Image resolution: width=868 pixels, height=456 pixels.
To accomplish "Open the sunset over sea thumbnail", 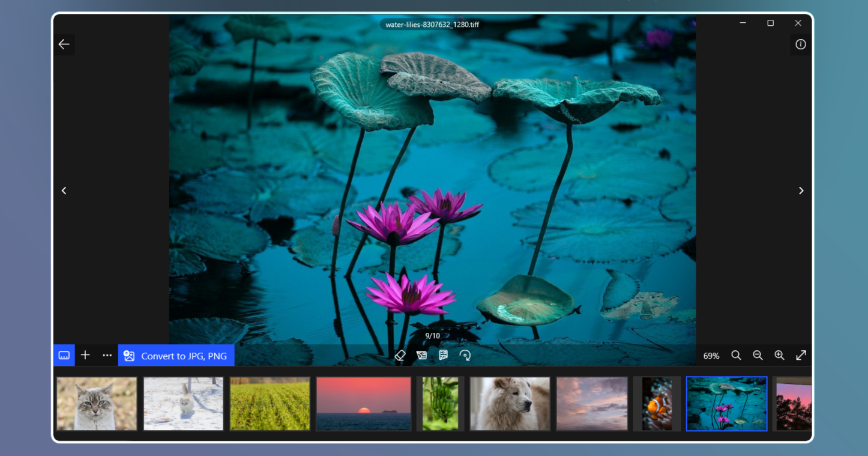I will pos(363,404).
